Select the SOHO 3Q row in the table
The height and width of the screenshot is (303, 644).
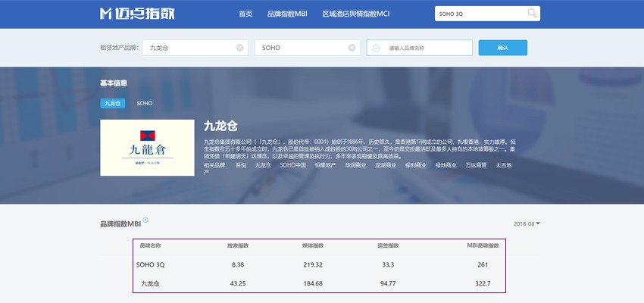coord(318,264)
